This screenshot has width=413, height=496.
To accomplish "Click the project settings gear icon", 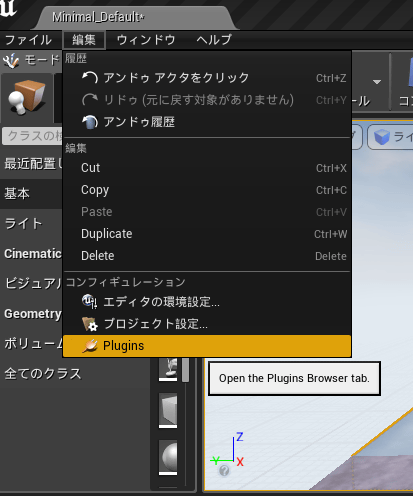I will click(x=90, y=324).
